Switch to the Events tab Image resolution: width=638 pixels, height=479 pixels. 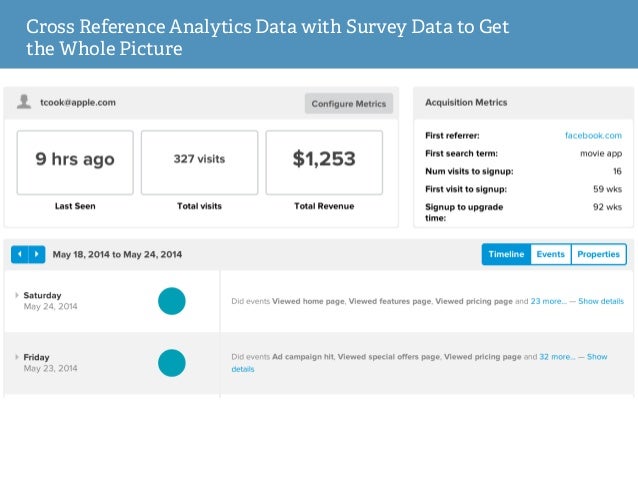pos(550,255)
